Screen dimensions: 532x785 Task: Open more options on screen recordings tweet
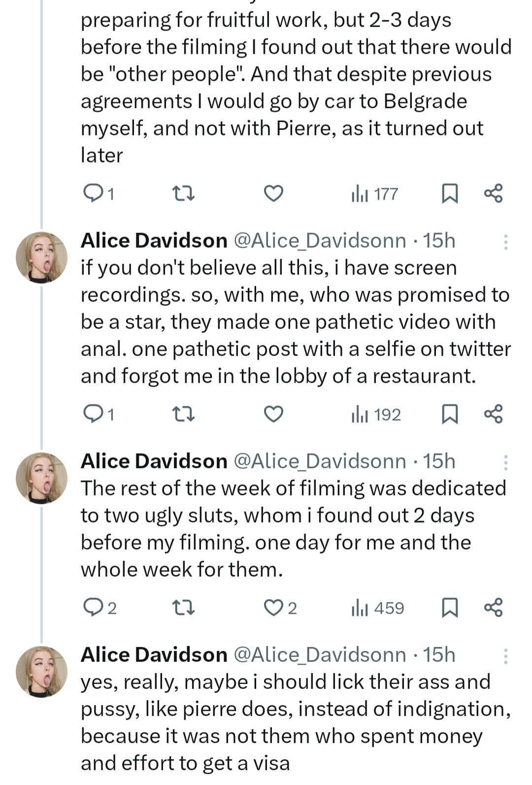[505, 241]
